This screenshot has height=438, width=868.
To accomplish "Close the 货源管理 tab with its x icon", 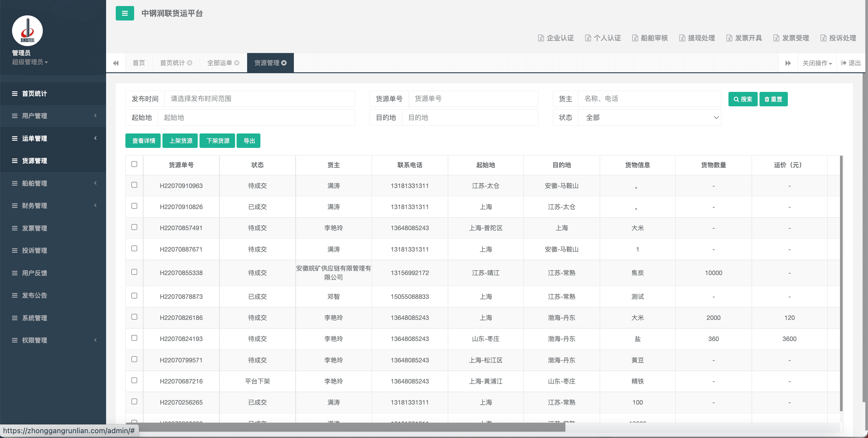I will (x=284, y=63).
